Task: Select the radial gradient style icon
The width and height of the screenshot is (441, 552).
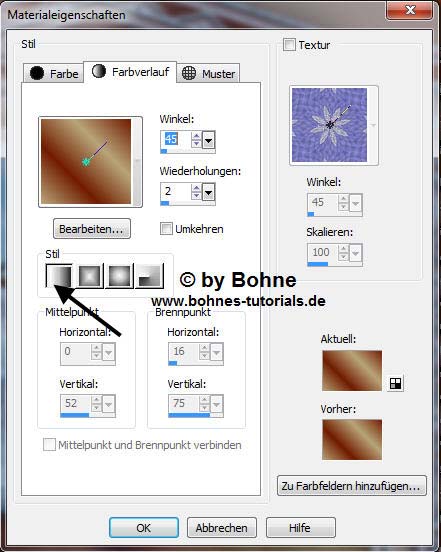Action: coord(150,276)
